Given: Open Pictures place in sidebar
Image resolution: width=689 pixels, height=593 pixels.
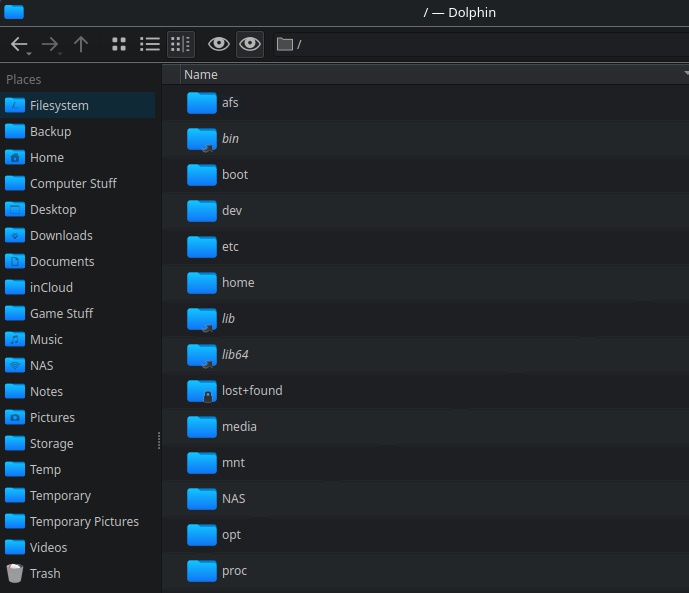Looking at the screenshot, I should pyautogui.click(x=78, y=417).
